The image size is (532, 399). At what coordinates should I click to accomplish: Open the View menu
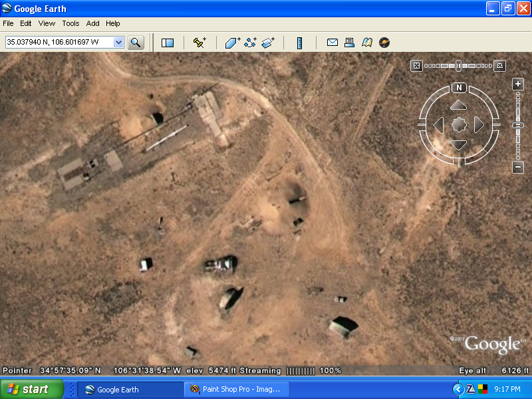[47, 23]
